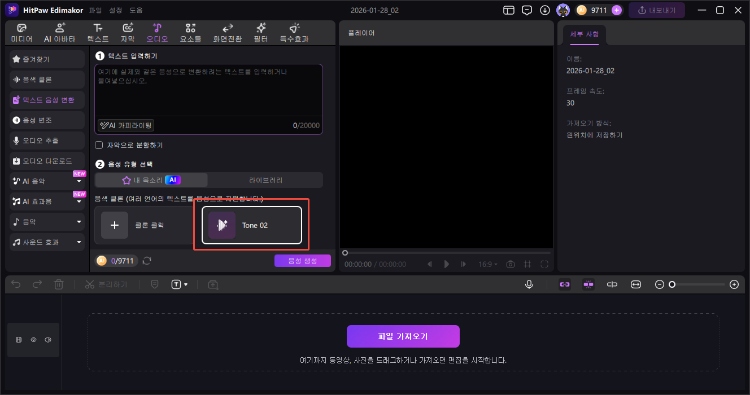Click the undo arrow in timeline toolbar
The image size is (750, 395).
click(x=16, y=285)
